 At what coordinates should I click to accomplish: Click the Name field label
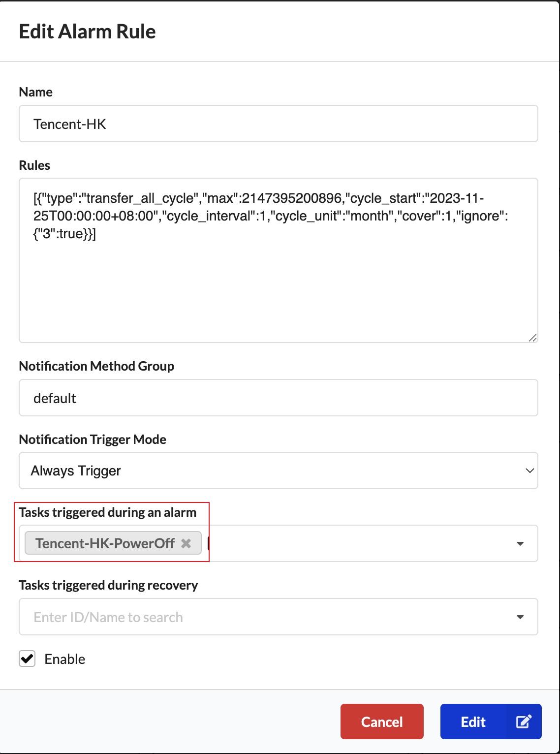[35, 92]
